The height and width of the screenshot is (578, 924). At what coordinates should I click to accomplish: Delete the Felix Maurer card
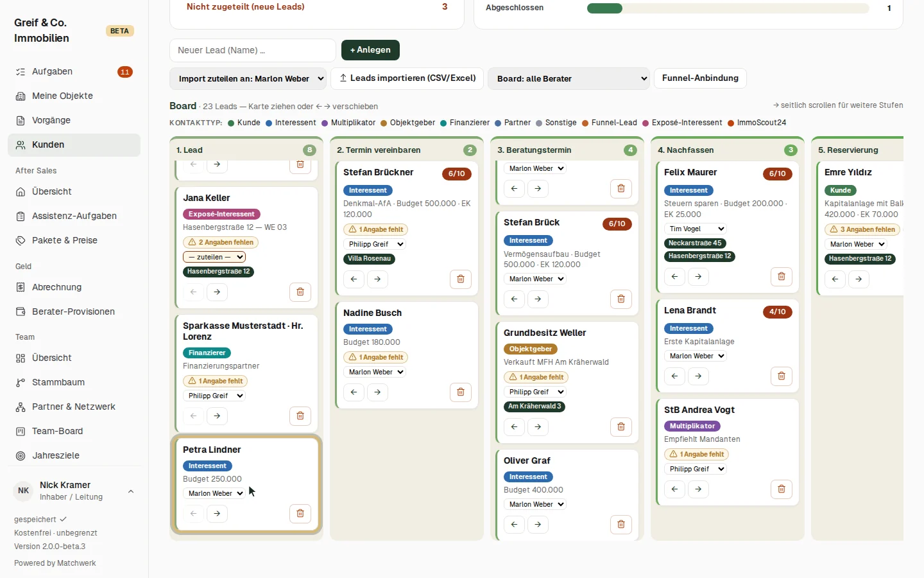click(x=782, y=276)
